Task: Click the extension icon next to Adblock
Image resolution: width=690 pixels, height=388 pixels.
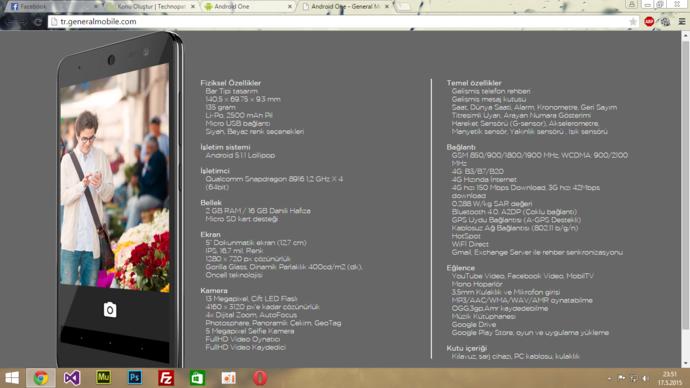Action: [665, 22]
